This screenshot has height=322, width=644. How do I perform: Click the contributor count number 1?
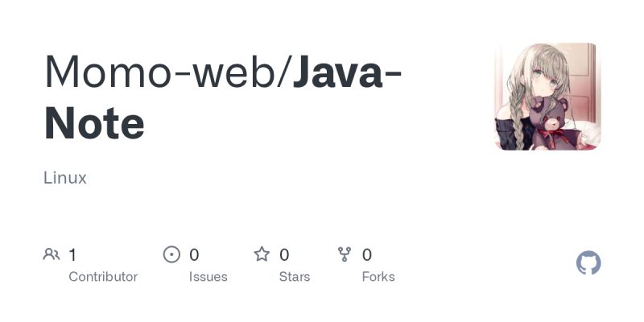pyautogui.click(x=72, y=254)
